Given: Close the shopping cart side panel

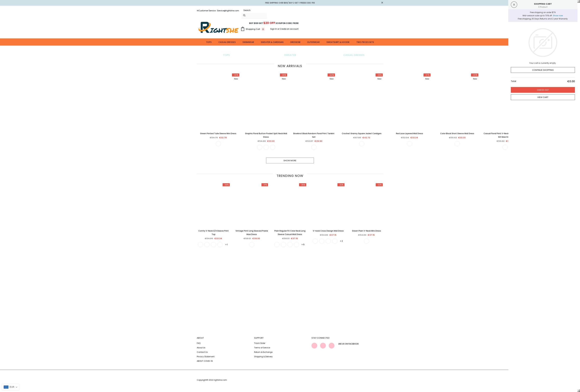Looking at the screenshot, I should coord(514,4).
